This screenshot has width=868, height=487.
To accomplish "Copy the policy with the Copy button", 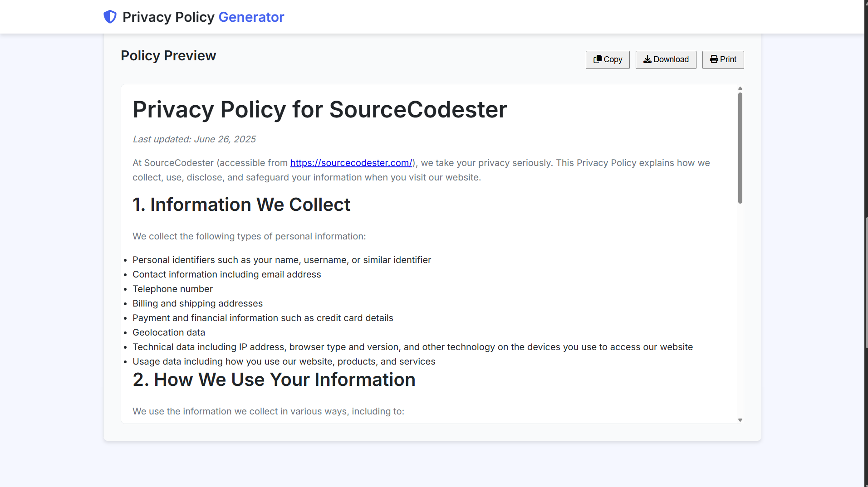I will click(608, 59).
